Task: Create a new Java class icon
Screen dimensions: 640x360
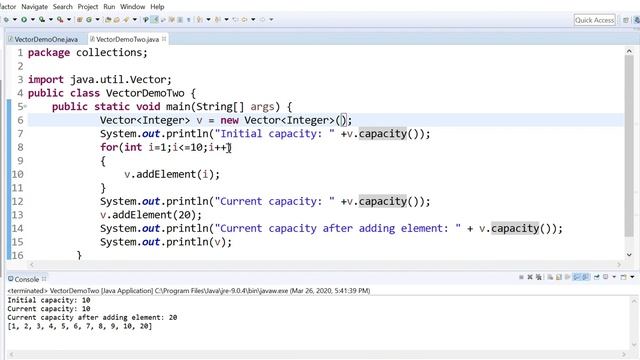Action: pyautogui.click(x=89, y=19)
